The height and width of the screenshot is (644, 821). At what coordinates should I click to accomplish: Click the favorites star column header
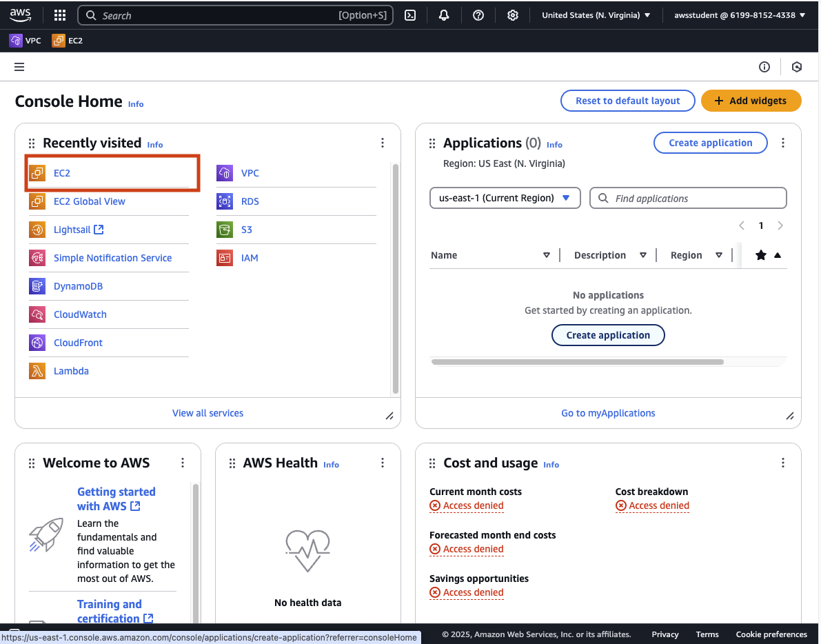pos(761,255)
